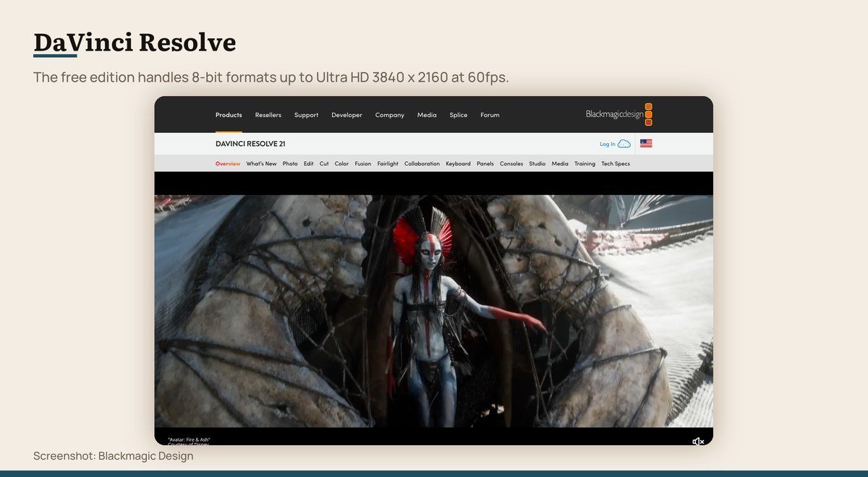Click the DAVINCI RESOLVE 21 page title
Screen dimensions: 868x477
250,144
